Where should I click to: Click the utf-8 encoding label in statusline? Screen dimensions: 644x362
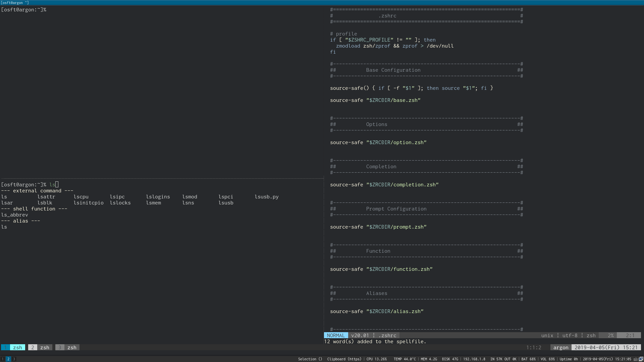[570, 336]
